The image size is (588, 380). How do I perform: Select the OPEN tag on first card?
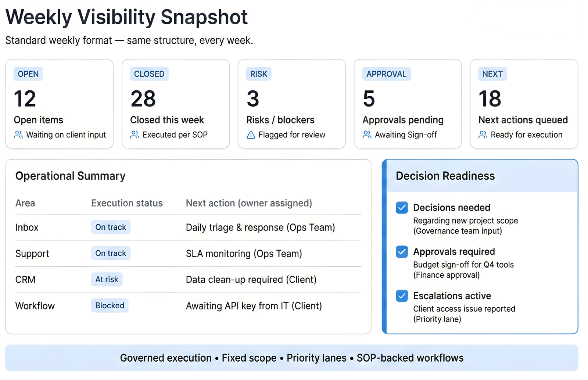click(x=28, y=74)
